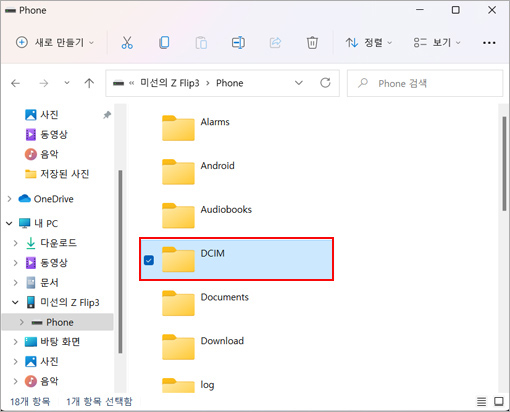Open pinned 사진 in quick access
The width and height of the screenshot is (510, 412).
point(49,115)
